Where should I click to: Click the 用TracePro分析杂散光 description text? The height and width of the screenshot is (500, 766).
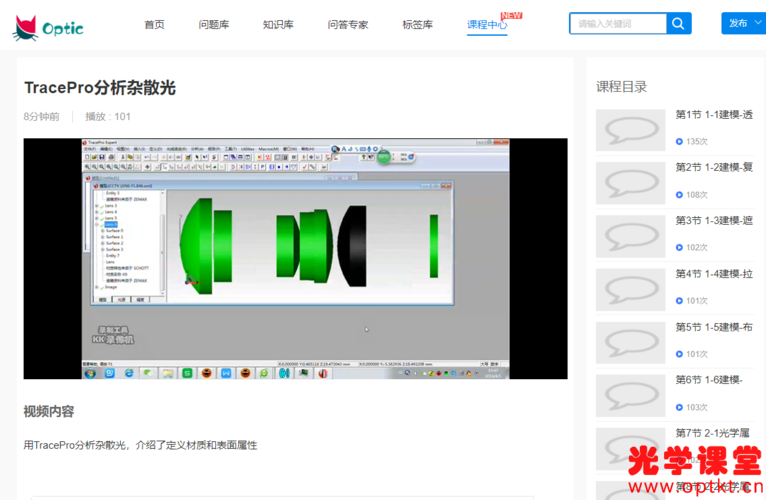point(140,445)
